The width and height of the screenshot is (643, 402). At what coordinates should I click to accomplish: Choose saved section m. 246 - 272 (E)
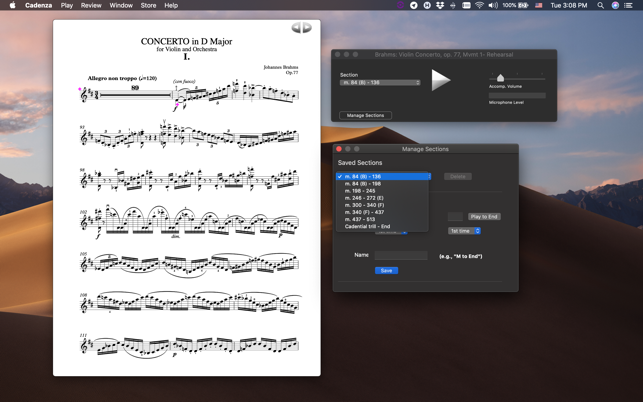click(x=383, y=198)
